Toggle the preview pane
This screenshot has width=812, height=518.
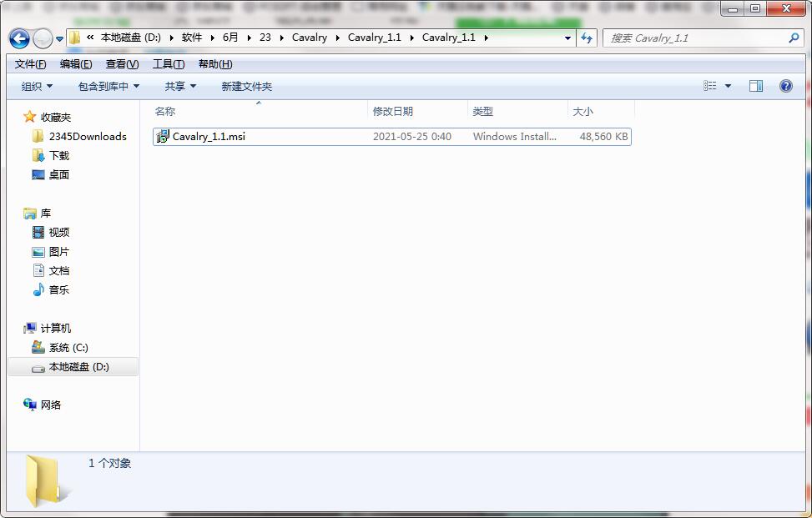tap(756, 86)
